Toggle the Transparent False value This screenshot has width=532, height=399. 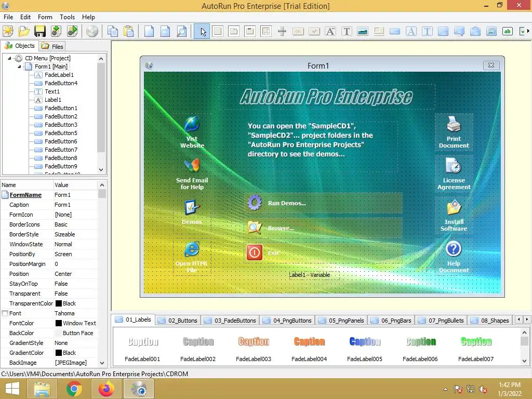(x=75, y=294)
